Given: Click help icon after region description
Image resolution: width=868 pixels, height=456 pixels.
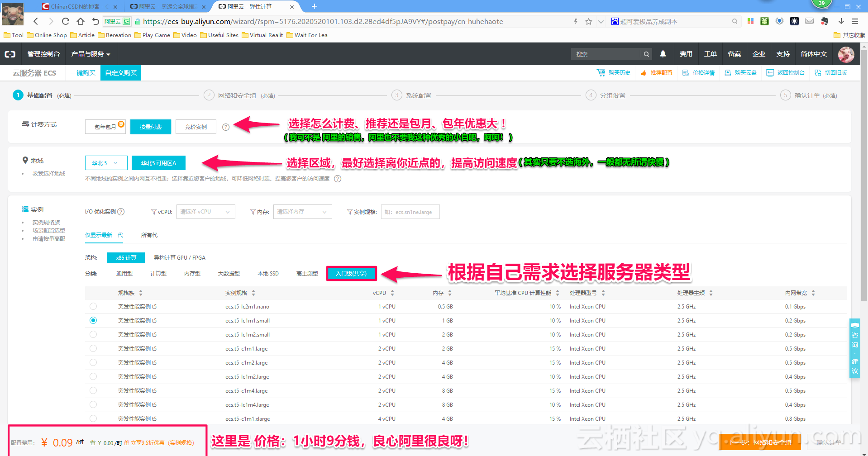Looking at the screenshot, I should 338,179.
